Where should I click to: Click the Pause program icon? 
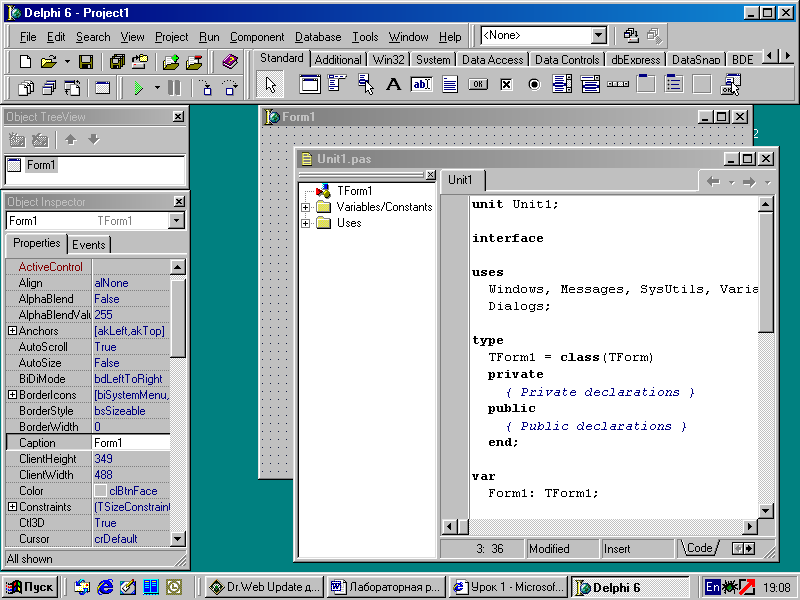(x=174, y=88)
